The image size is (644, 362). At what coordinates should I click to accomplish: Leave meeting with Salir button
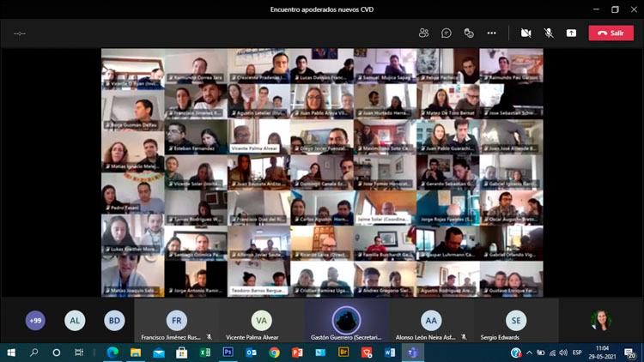tap(611, 33)
